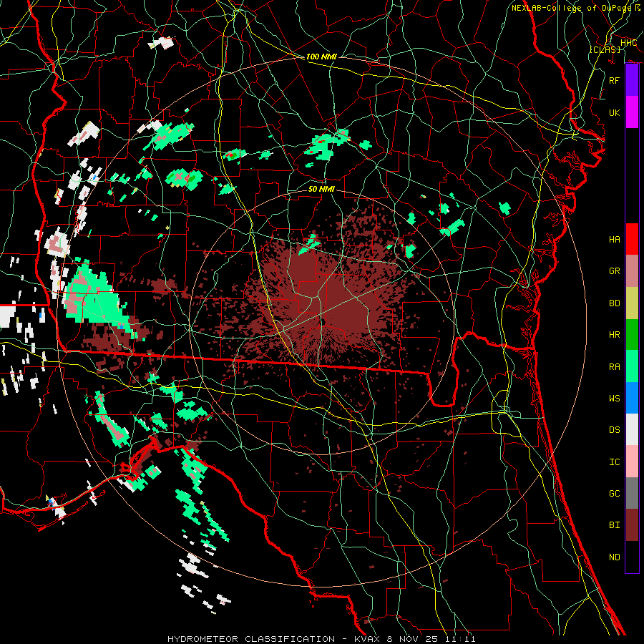Click the IC legend label
Viewport: 644px width, 644px height.
pos(614,462)
